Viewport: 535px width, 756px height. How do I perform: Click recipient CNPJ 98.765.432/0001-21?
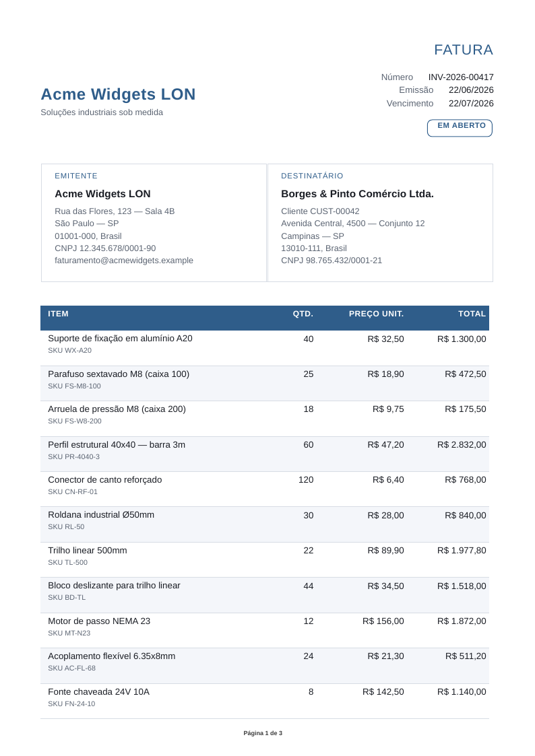click(x=332, y=261)
